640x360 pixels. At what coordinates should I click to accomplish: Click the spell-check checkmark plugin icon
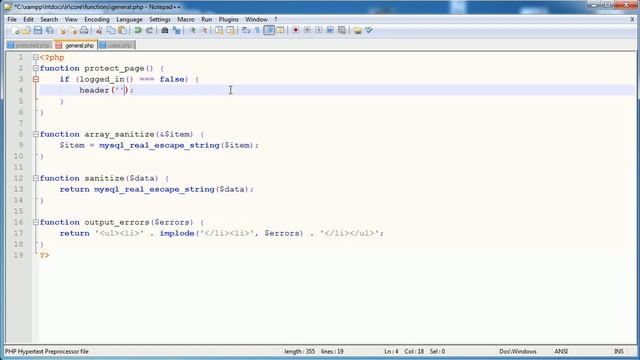point(369,31)
